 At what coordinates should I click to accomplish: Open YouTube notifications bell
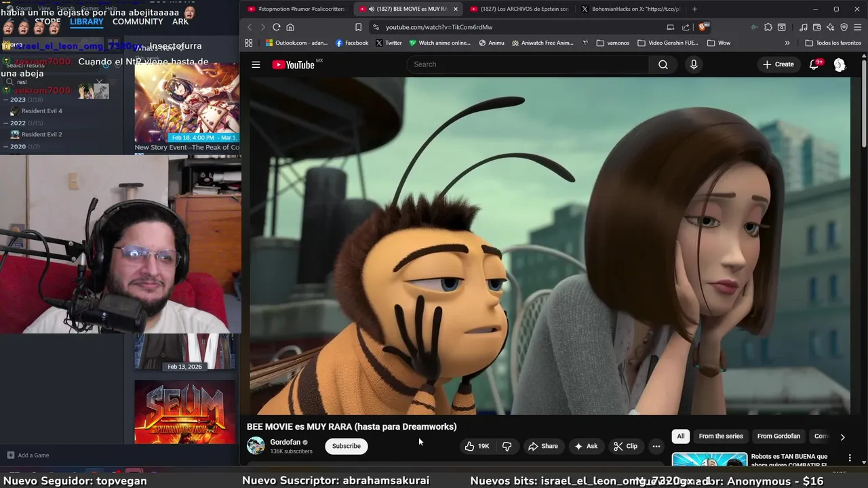pyautogui.click(x=814, y=64)
